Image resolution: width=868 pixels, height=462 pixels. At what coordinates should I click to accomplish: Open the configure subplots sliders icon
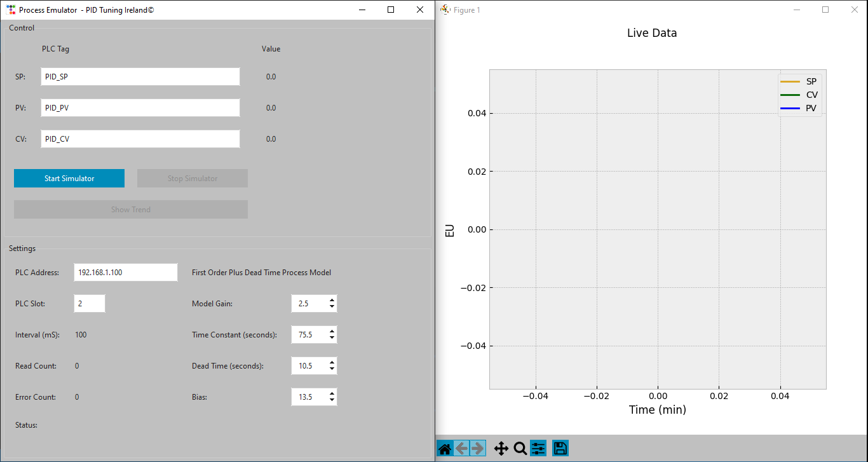click(538, 449)
